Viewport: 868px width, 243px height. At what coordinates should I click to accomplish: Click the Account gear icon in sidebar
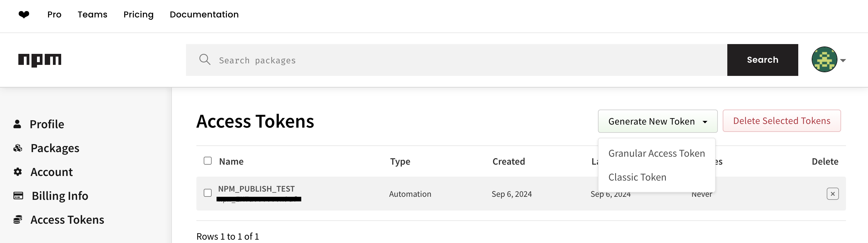click(17, 172)
